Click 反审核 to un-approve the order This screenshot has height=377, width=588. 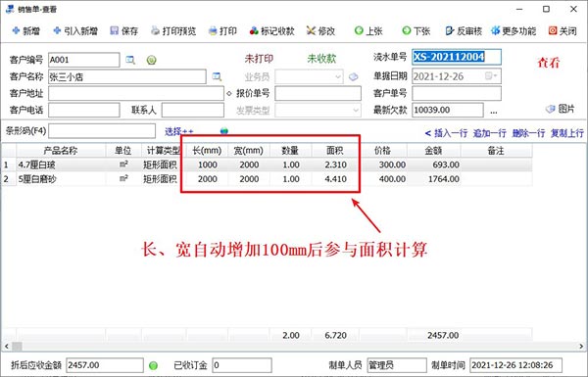coord(464,31)
